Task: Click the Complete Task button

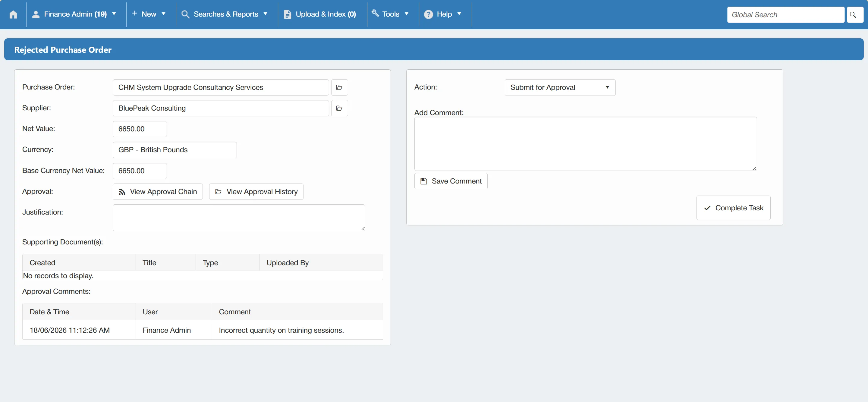Action: click(x=733, y=208)
